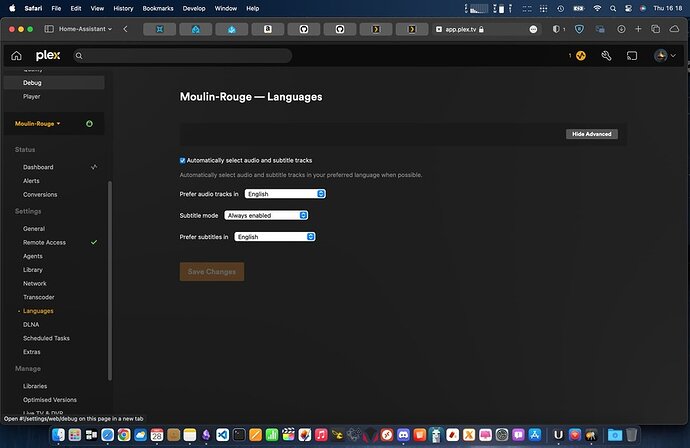
Task: Open the Music app from the Dock
Action: (x=321, y=435)
